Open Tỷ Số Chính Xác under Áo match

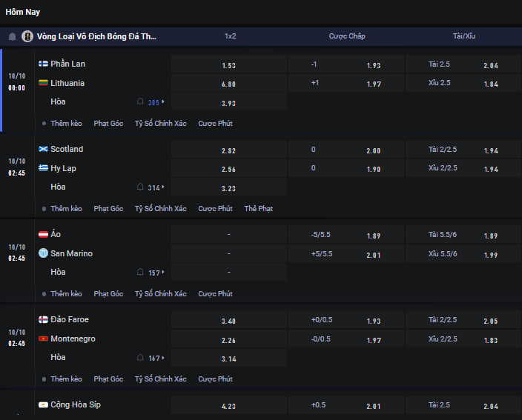pos(160,294)
